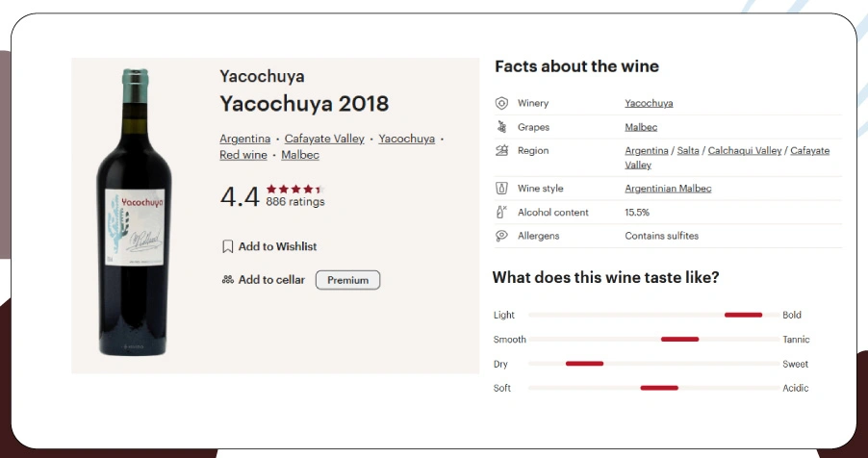Viewport: 868px width, 458px height.
Task: Open the Calchaqui Valley region link
Action: [745, 151]
